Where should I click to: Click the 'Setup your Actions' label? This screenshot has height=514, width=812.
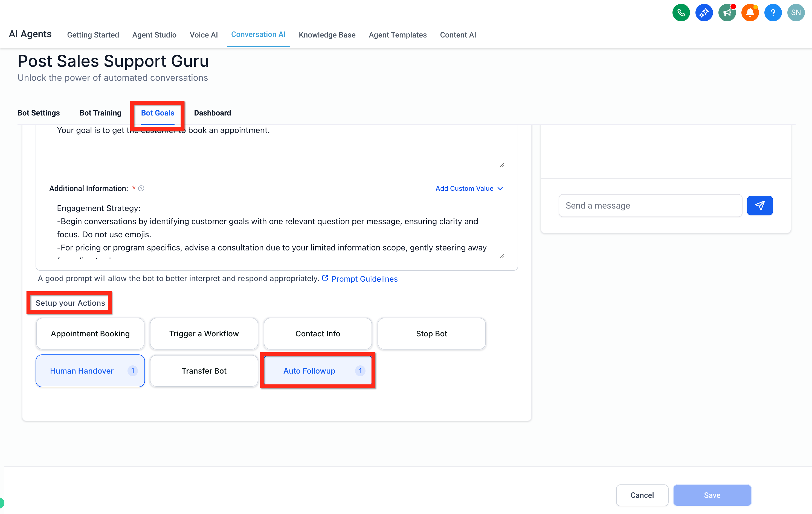tap(70, 303)
